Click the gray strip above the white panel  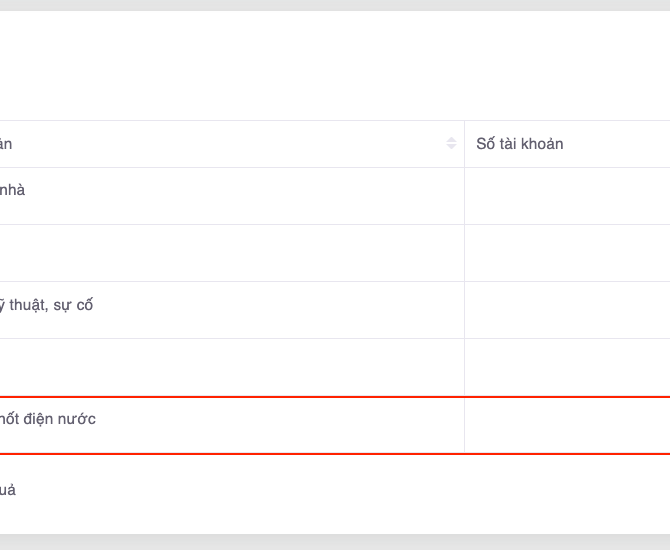pyautogui.click(x=335, y=5)
